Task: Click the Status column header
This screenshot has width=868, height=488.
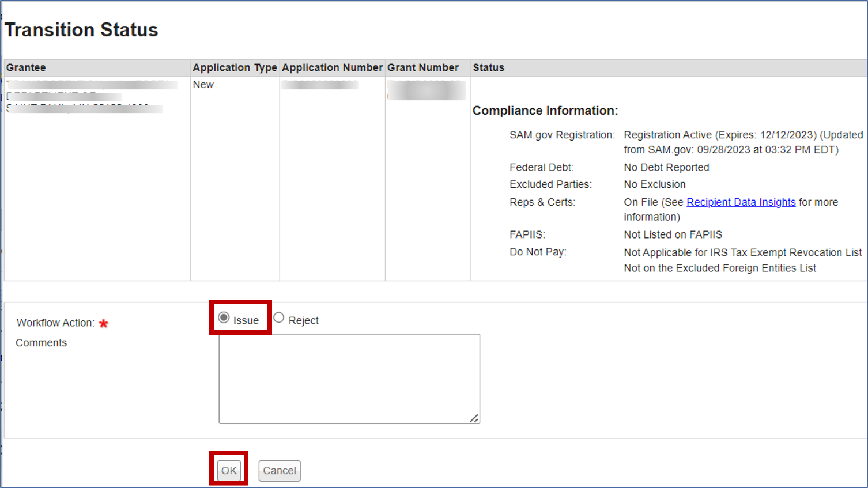Action: coord(488,67)
